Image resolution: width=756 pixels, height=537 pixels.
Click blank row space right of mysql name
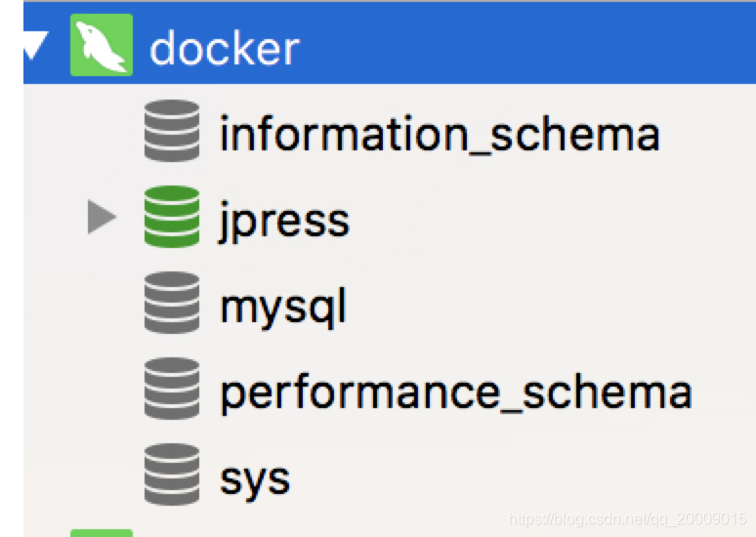point(552,303)
